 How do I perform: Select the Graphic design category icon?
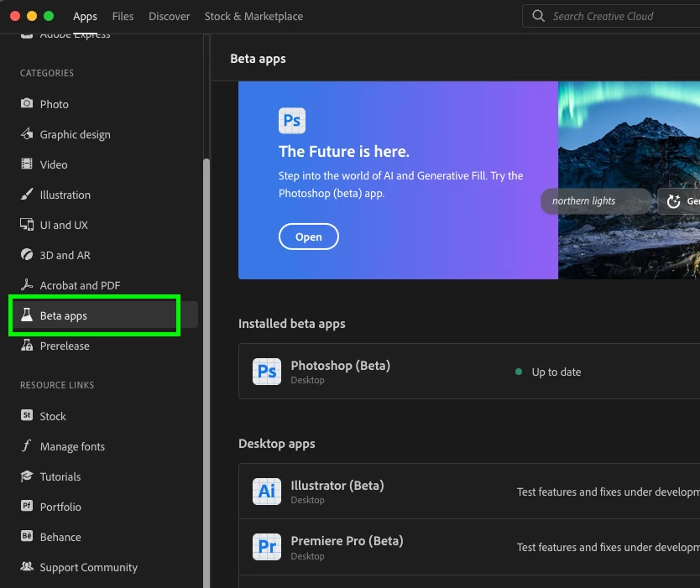point(27,133)
